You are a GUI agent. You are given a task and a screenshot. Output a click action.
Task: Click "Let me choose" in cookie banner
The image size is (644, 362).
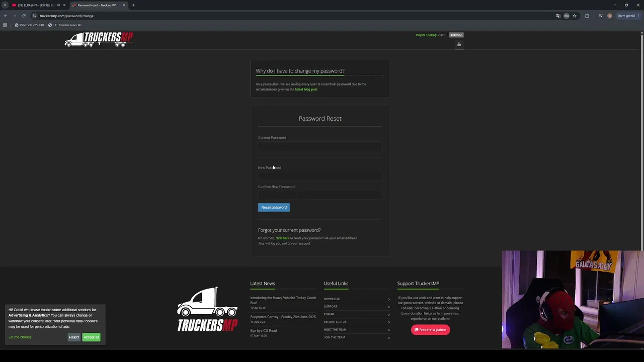click(20, 337)
